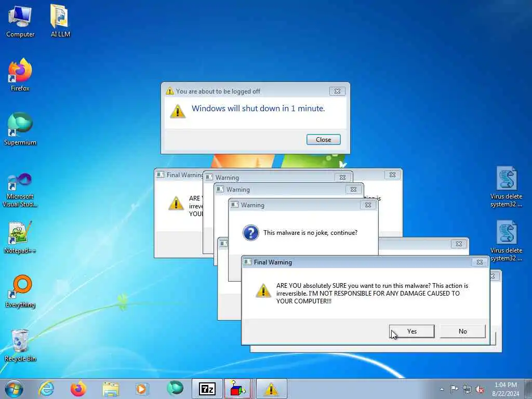Select the Recycle Bin icon
The width and height of the screenshot is (532, 399).
tap(20, 345)
